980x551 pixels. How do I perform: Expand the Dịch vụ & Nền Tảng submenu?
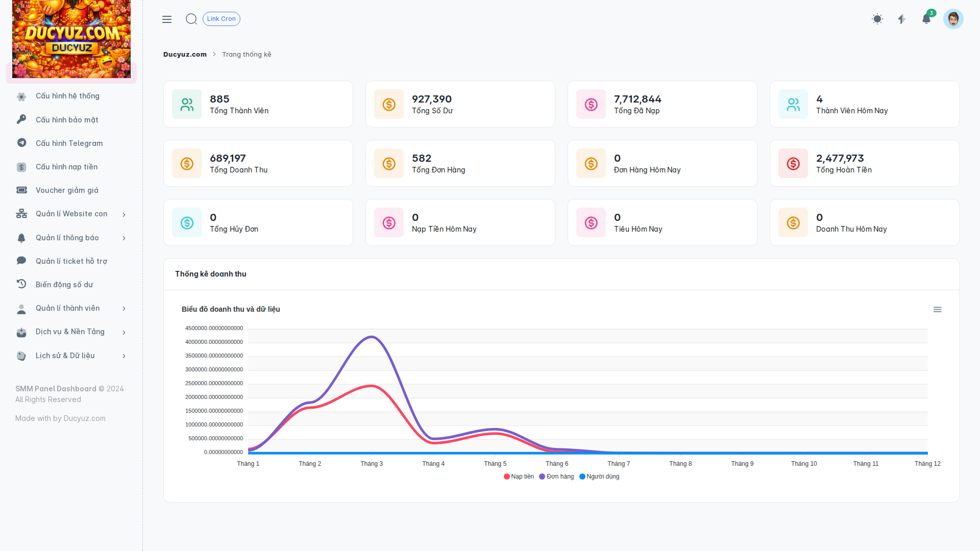pyautogui.click(x=71, y=332)
